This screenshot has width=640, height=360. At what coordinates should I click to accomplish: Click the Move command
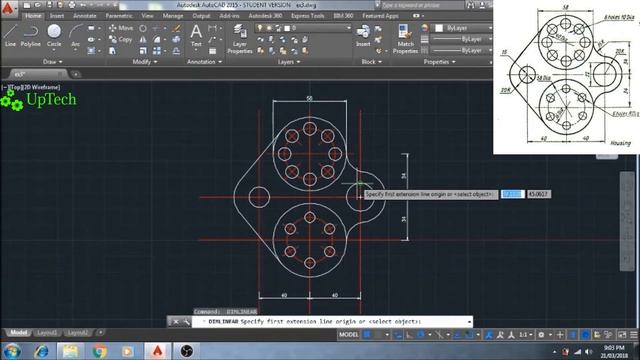click(121, 28)
